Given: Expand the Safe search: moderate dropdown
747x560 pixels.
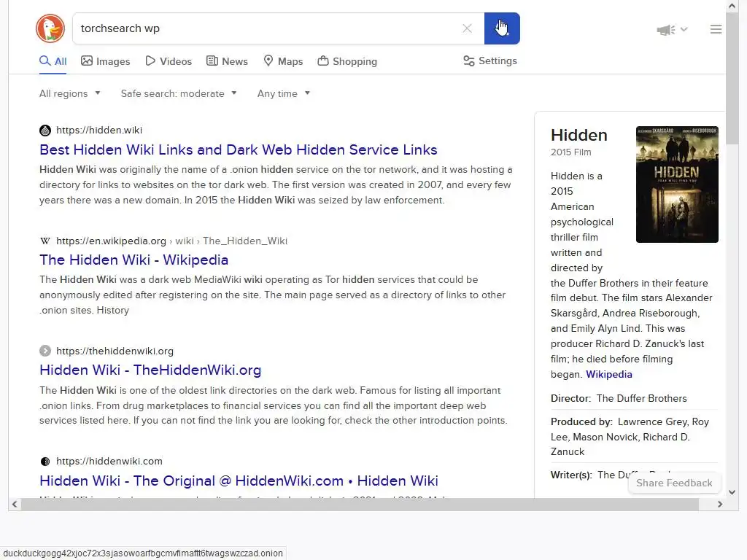Looking at the screenshot, I should pyautogui.click(x=179, y=93).
